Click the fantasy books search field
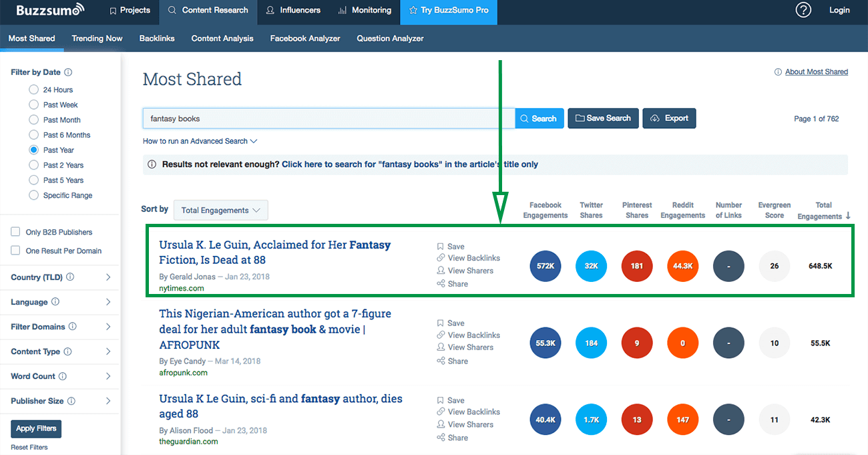The image size is (868, 455). point(329,118)
